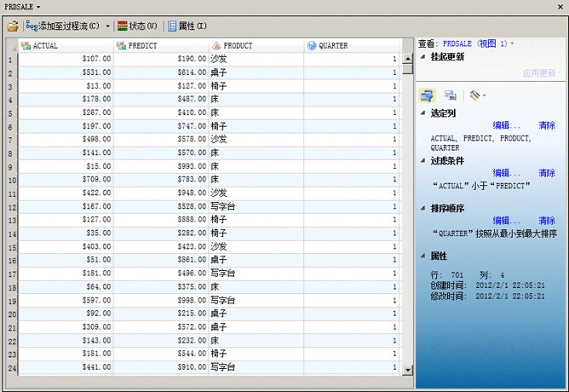Click the scrollbar down arrow
The image size is (569, 392).
[408, 370]
